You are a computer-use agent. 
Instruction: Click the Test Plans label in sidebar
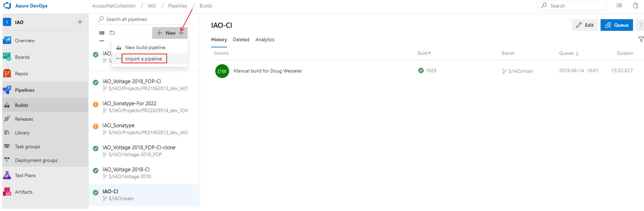pos(25,175)
